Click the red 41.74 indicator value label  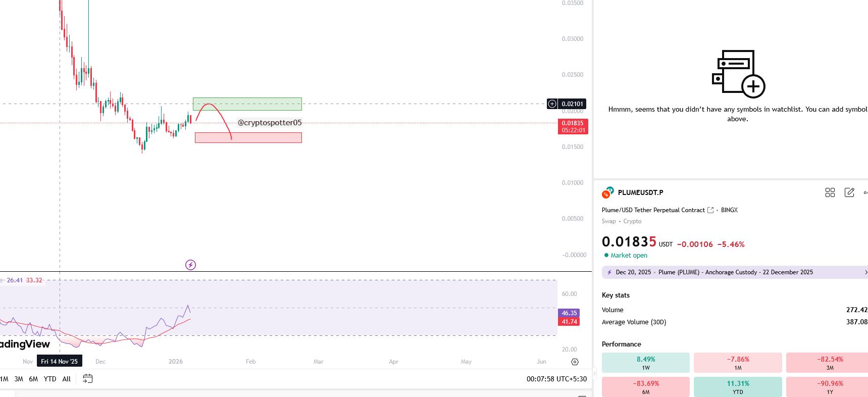click(x=569, y=322)
